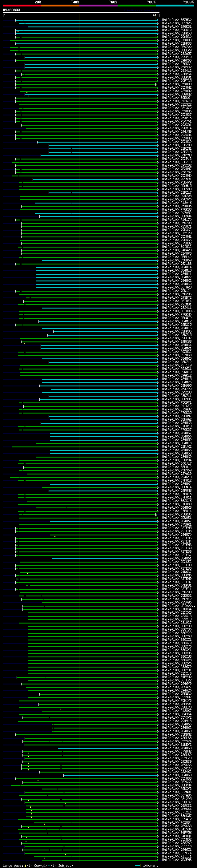
Task: Select the UniRef100_Q8SA57 label
Action: point(176,54)
